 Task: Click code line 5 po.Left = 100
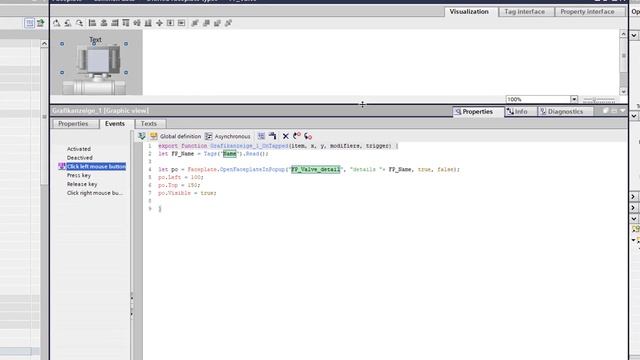tap(181, 178)
